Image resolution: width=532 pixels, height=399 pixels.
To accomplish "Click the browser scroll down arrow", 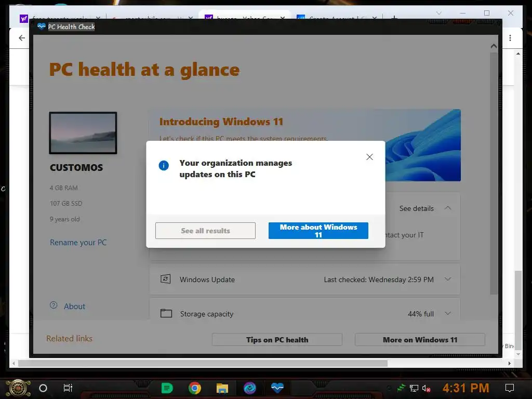I will point(518,354).
